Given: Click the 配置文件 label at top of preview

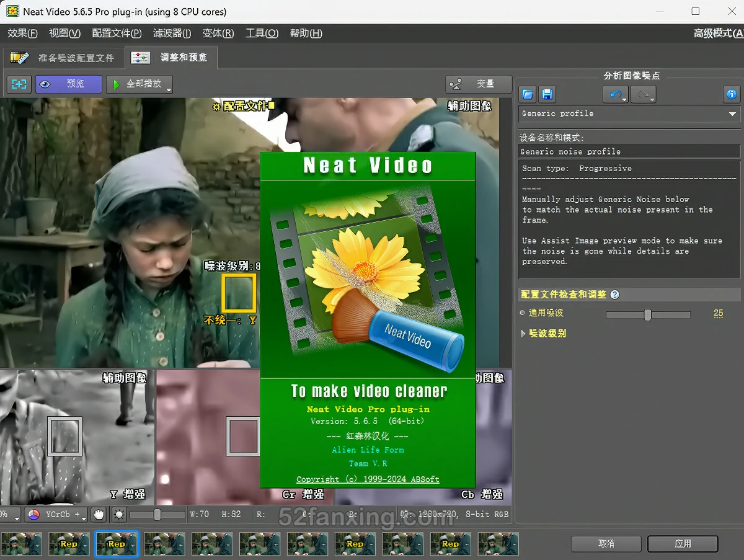Looking at the screenshot, I should tap(244, 106).
